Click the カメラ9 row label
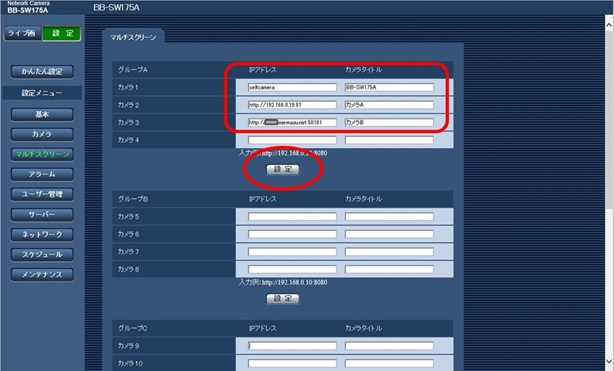Viewport: 614px width, 371px height. click(128, 346)
